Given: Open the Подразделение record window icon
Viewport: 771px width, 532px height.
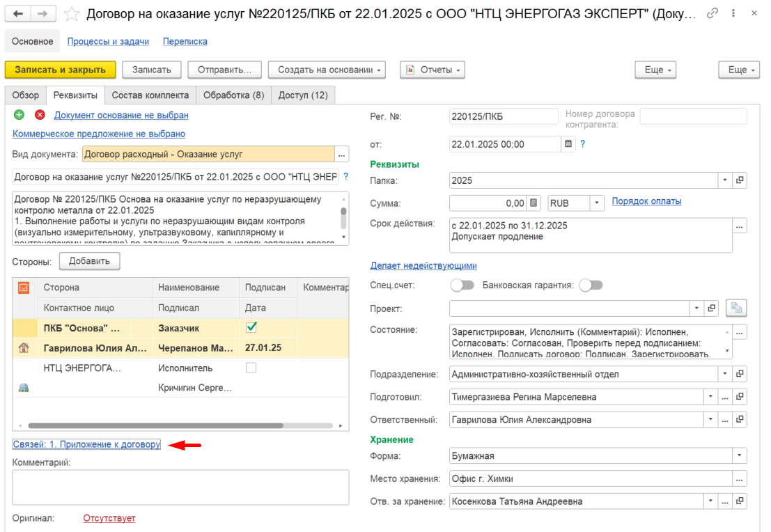Looking at the screenshot, I should point(740,374).
